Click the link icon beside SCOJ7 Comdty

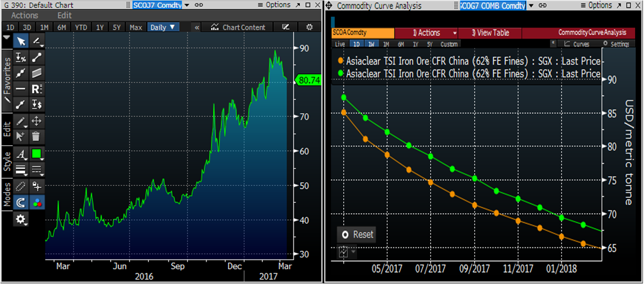(199, 5)
